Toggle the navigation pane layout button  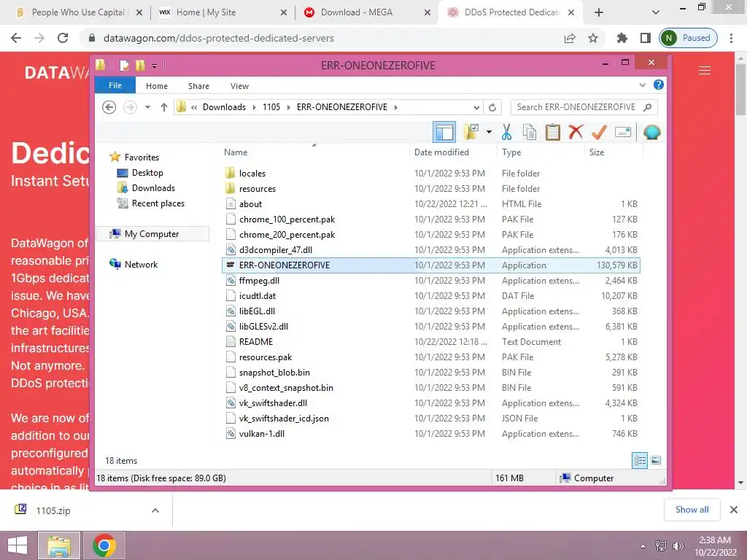(x=444, y=133)
